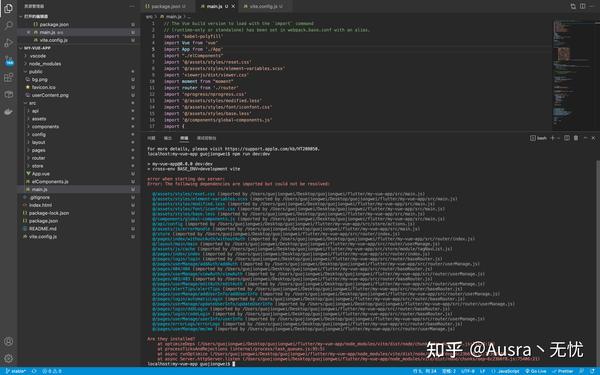Open the Source Control view with badge
Image resolution: width=600 pixels, height=375 pixels.
pyautogui.click(x=8, y=60)
